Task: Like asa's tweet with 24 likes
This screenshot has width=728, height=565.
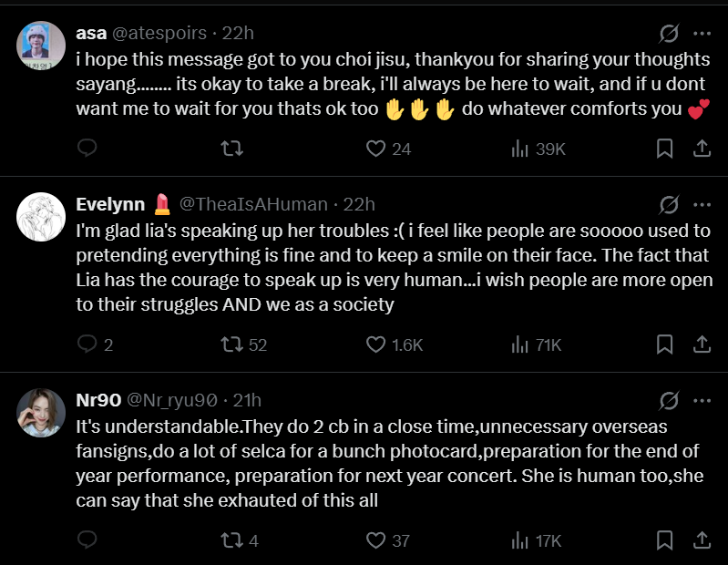Action: tap(376, 148)
